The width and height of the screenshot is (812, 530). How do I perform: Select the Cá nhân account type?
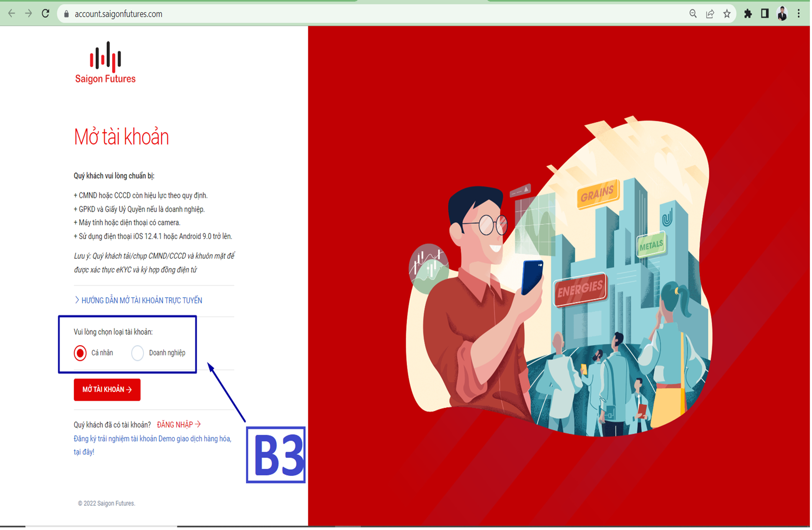tap(80, 353)
